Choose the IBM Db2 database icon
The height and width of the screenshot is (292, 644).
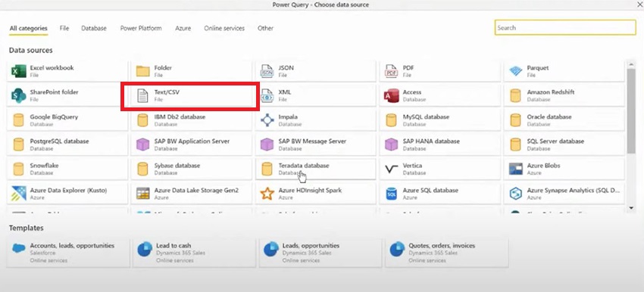pos(142,120)
